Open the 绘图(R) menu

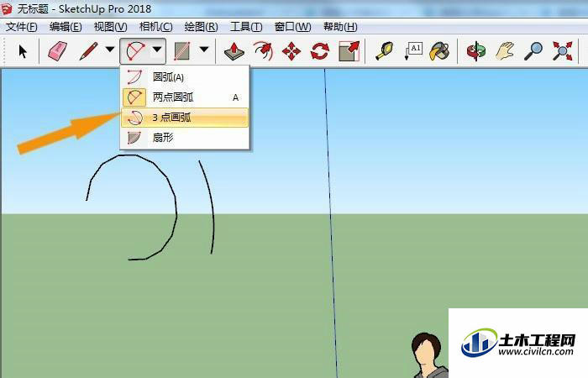pyautogui.click(x=201, y=27)
